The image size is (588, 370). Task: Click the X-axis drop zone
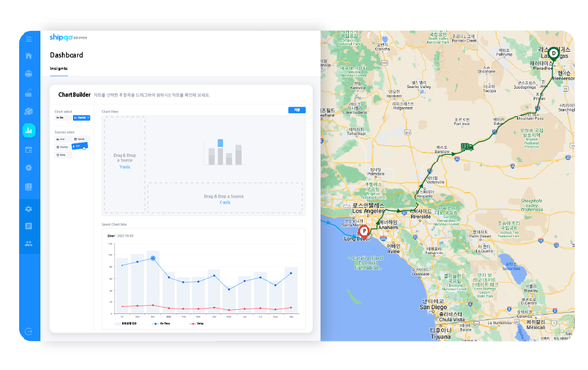pos(225,198)
